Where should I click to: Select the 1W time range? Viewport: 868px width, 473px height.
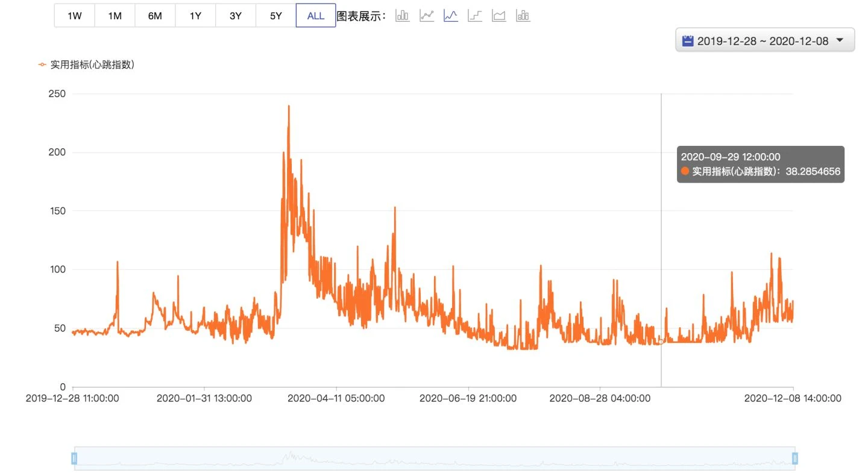pyautogui.click(x=75, y=16)
